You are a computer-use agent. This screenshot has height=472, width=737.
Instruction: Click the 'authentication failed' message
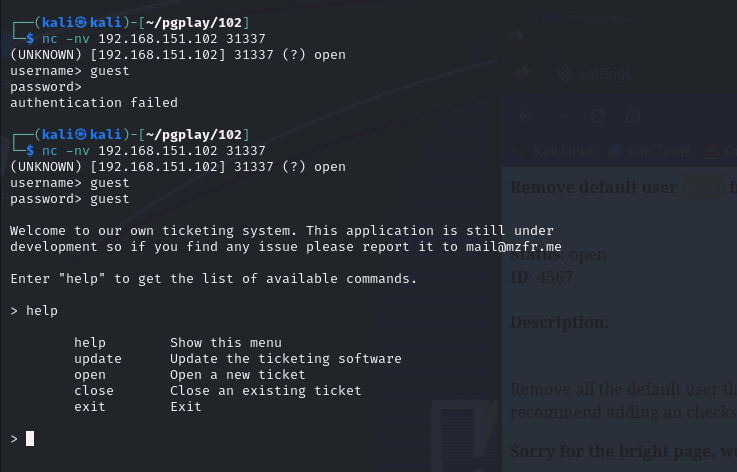(94, 102)
